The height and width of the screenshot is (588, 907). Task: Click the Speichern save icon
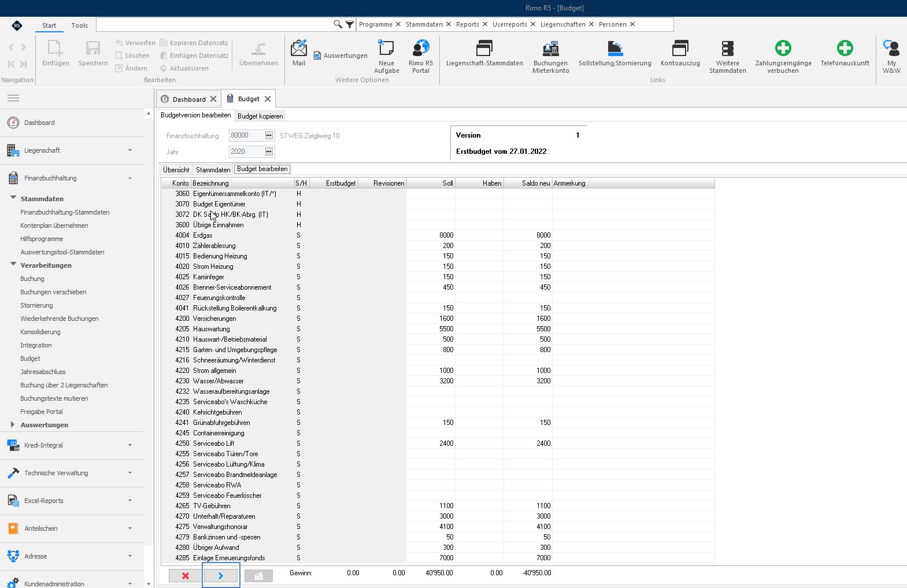point(93,53)
